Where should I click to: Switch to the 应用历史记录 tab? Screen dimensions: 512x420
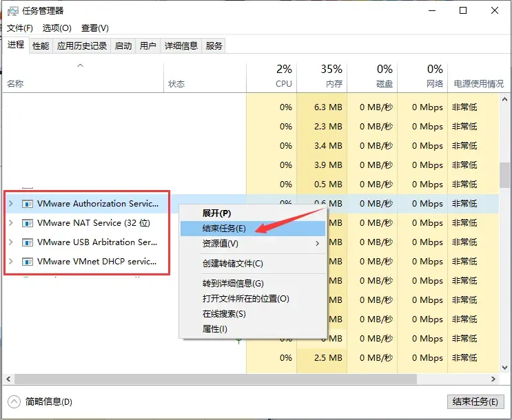(82, 45)
